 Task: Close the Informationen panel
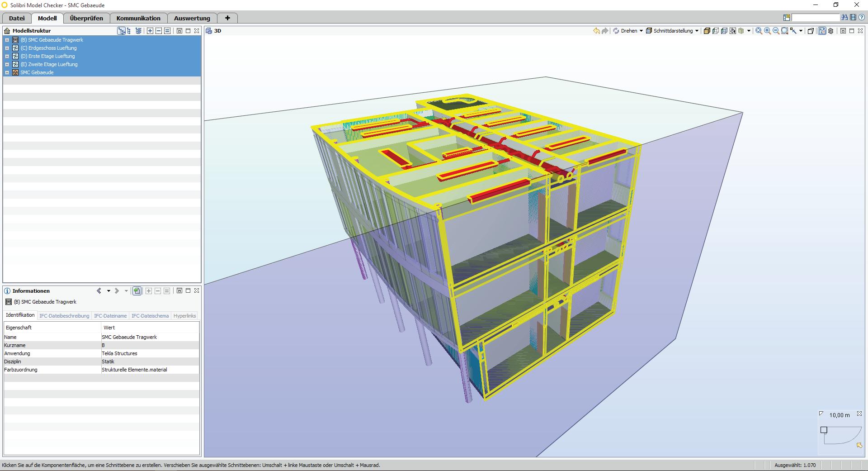(197, 291)
